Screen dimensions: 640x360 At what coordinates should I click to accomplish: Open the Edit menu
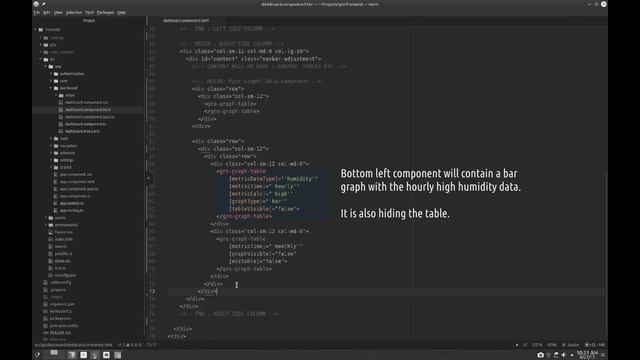[x=47, y=13]
